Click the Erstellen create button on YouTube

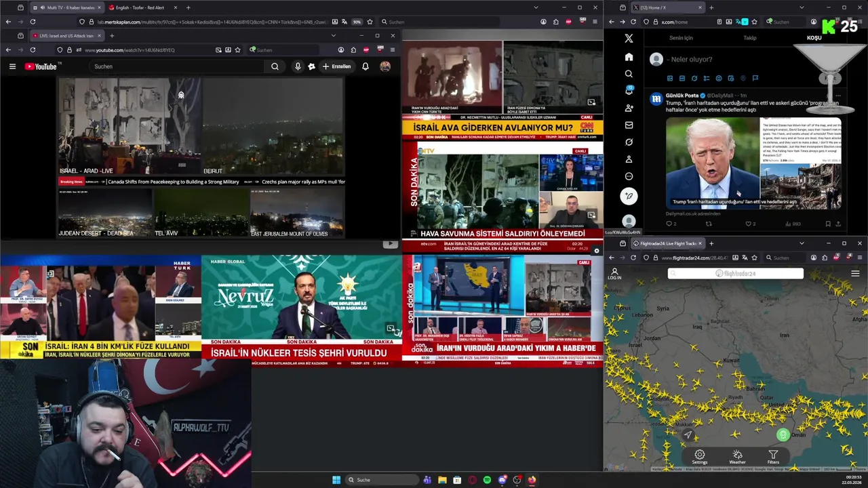pyautogui.click(x=337, y=66)
